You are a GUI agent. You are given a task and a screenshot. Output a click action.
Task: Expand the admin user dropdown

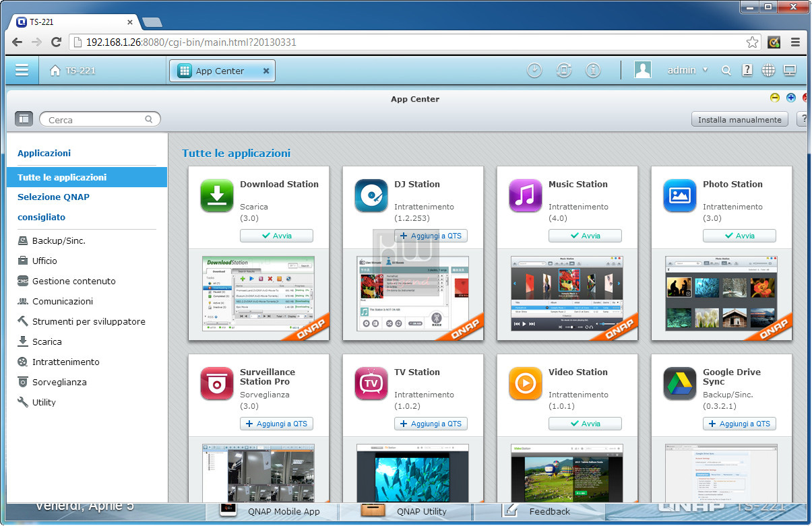[x=705, y=70]
